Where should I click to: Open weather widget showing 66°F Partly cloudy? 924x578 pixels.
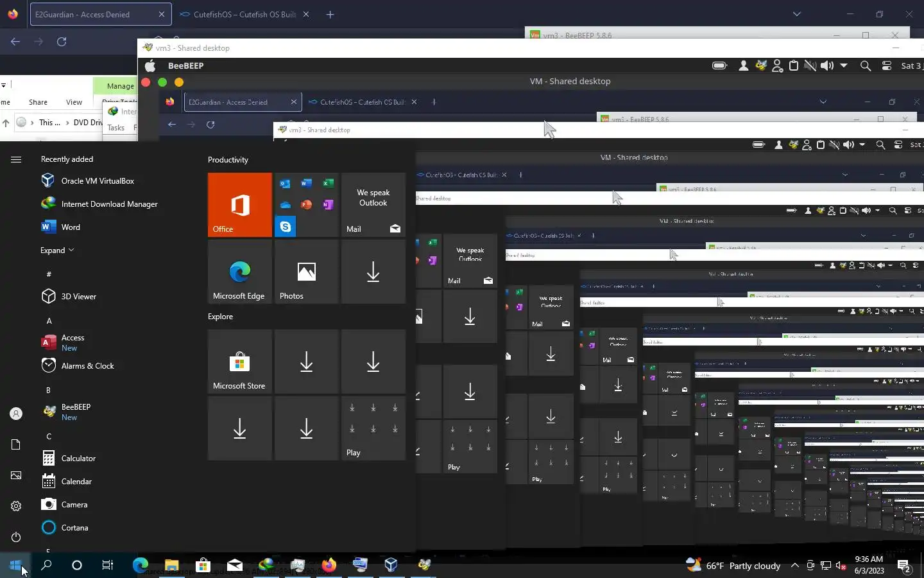click(x=733, y=566)
